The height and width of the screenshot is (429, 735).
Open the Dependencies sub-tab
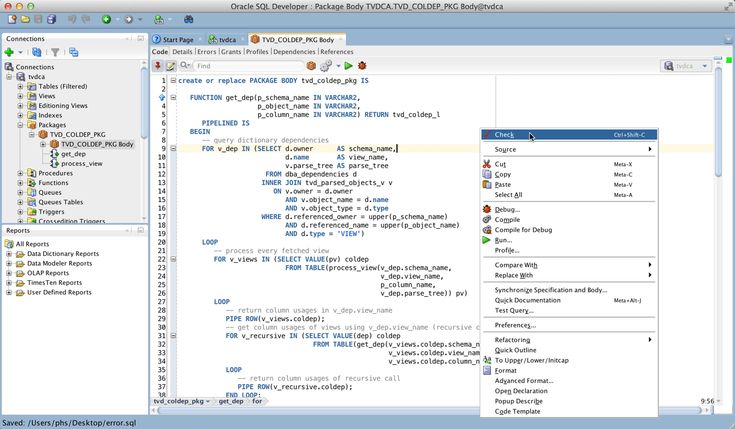294,52
